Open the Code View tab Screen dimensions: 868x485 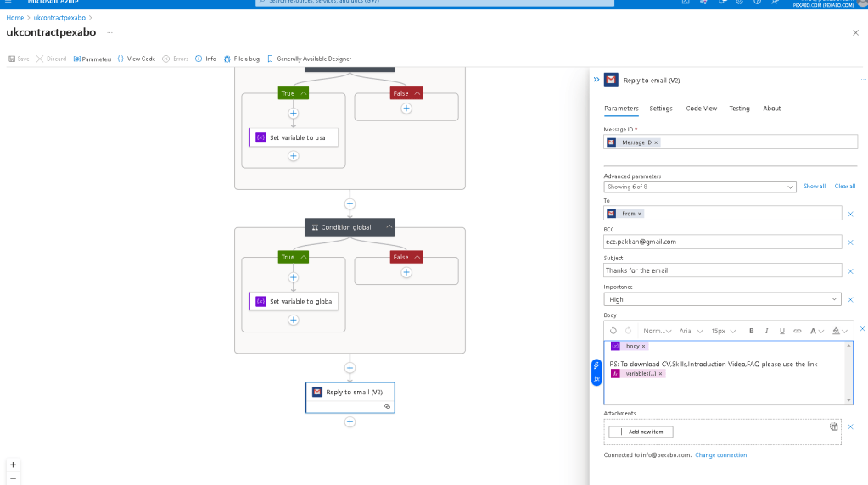(x=702, y=109)
